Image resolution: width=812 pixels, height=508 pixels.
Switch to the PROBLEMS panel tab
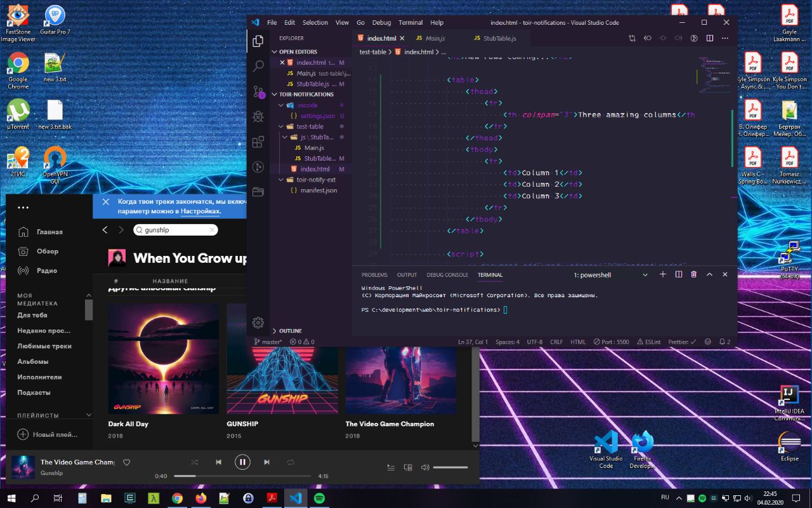pyautogui.click(x=374, y=275)
